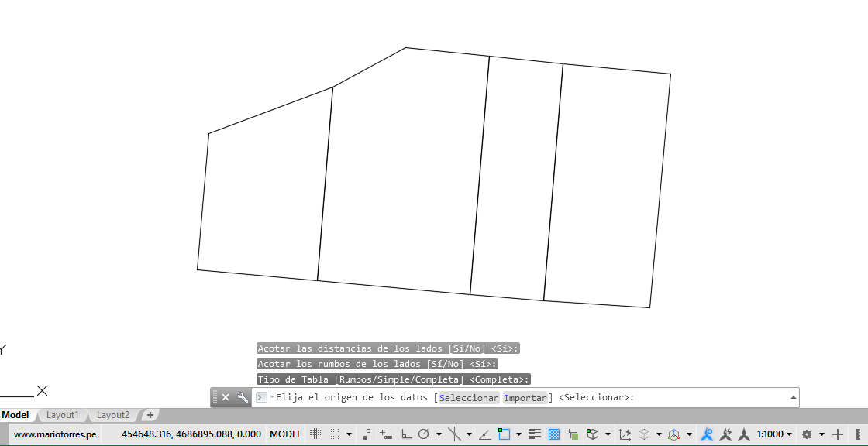868x446 pixels.
Task: Click 'Tipo de Tabla' history line
Action: [x=394, y=379]
